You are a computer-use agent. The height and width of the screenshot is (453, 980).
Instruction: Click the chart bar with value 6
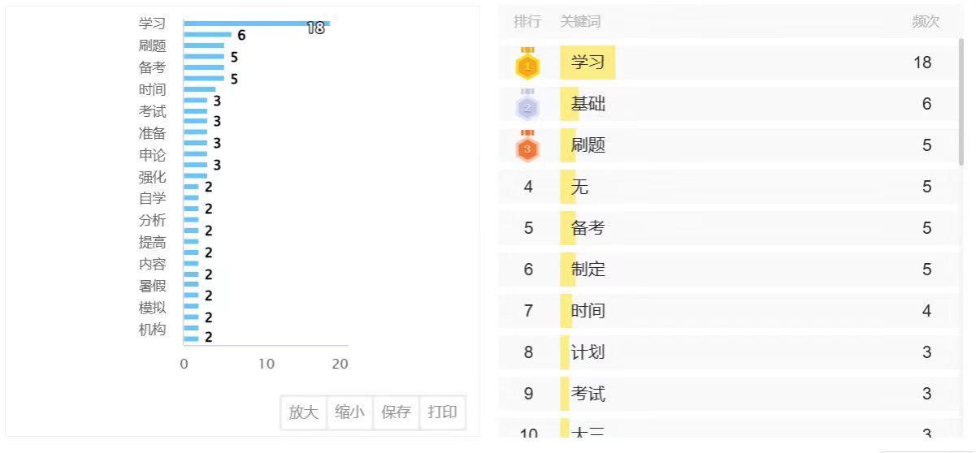[207, 35]
